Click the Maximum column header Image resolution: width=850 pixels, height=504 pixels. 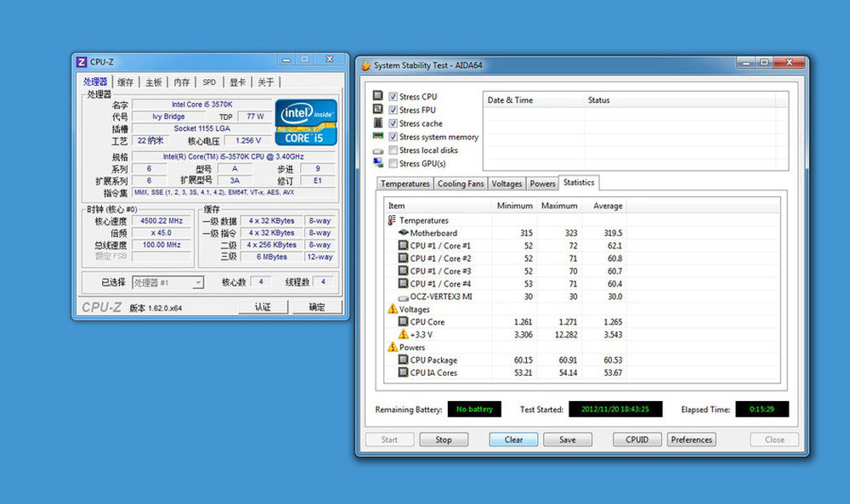point(559,206)
